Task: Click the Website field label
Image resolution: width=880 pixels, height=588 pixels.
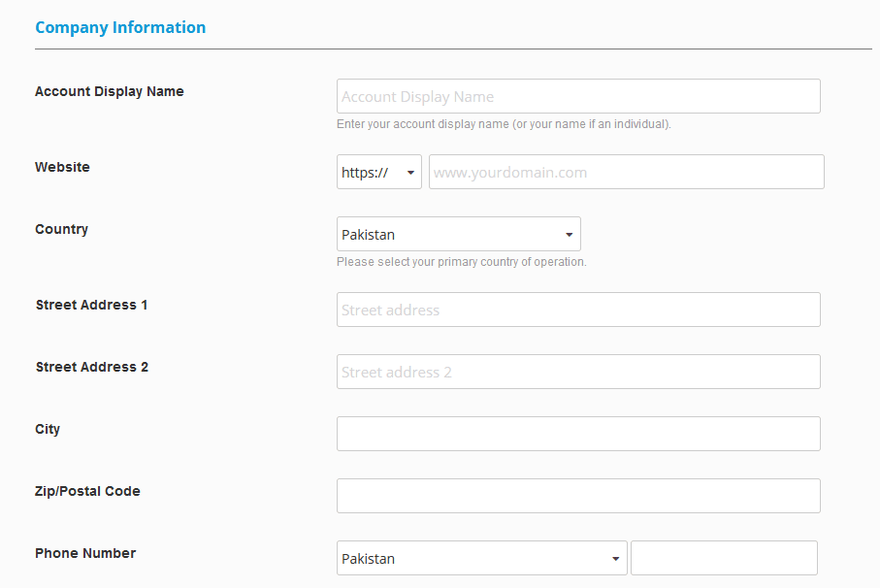Action: (x=62, y=167)
